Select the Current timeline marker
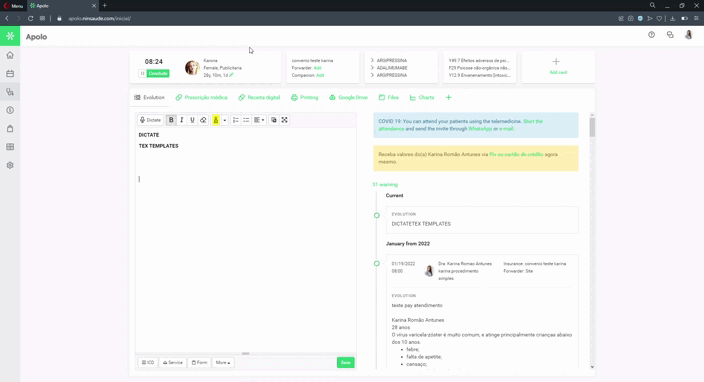 coord(377,215)
